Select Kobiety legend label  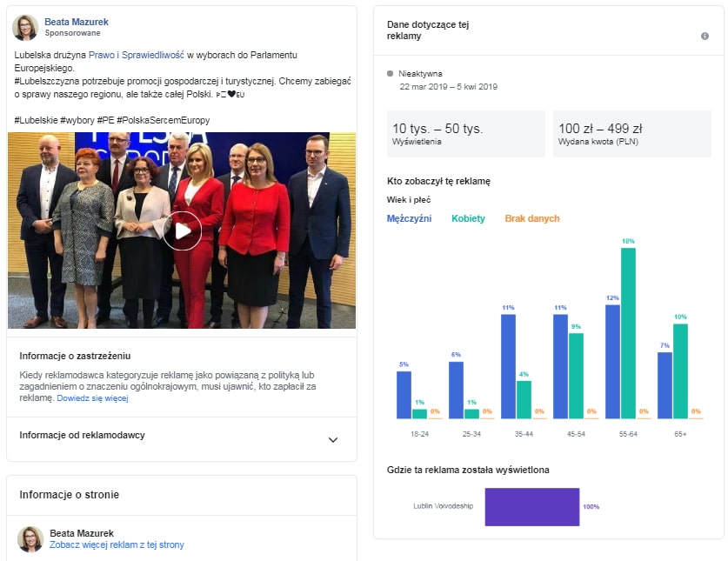click(468, 218)
